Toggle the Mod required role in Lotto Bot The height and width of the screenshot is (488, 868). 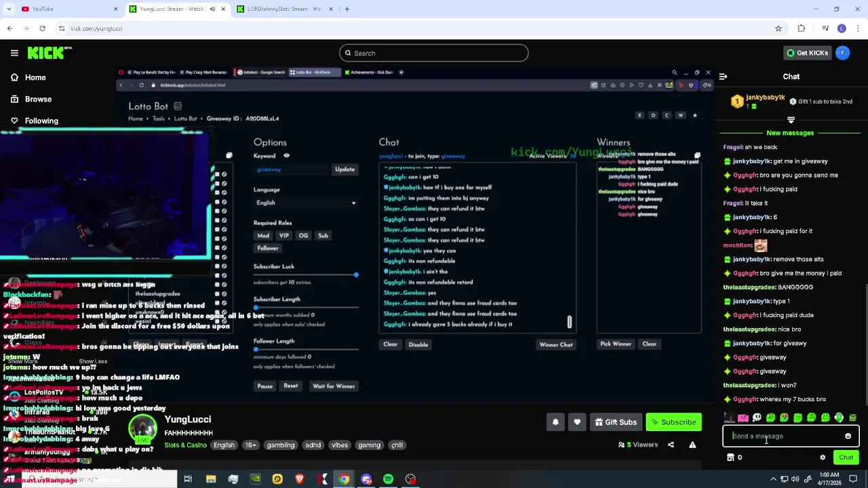click(263, 236)
